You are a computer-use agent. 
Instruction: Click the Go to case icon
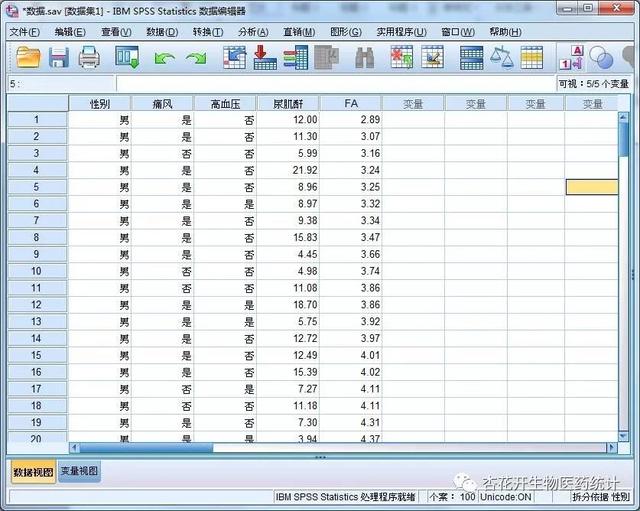point(235,57)
